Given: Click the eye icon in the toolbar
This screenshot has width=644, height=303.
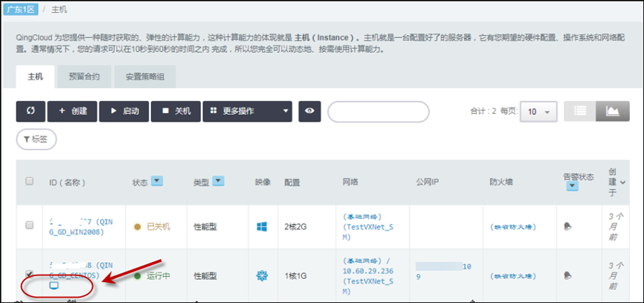Looking at the screenshot, I should click(309, 111).
